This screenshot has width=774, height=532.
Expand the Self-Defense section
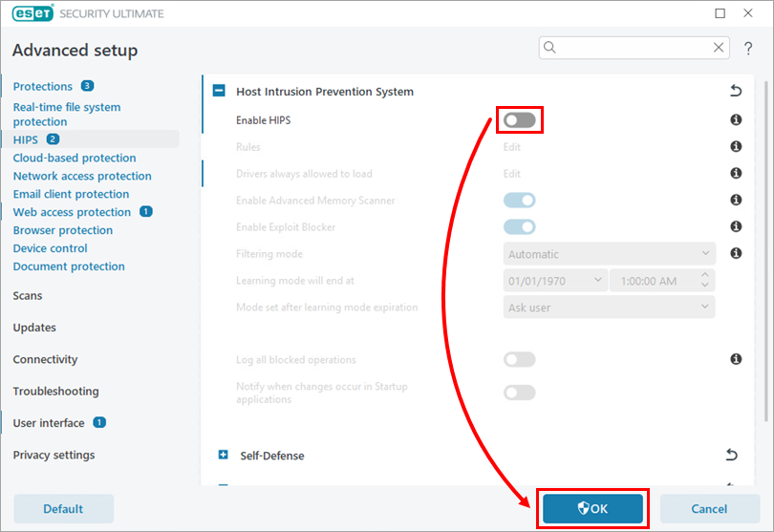click(x=224, y=456)
